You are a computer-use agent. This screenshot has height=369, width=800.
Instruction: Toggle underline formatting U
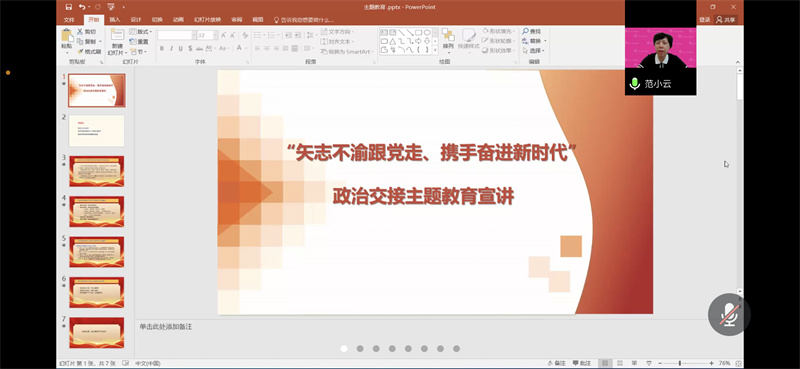[x=180, y=48]
